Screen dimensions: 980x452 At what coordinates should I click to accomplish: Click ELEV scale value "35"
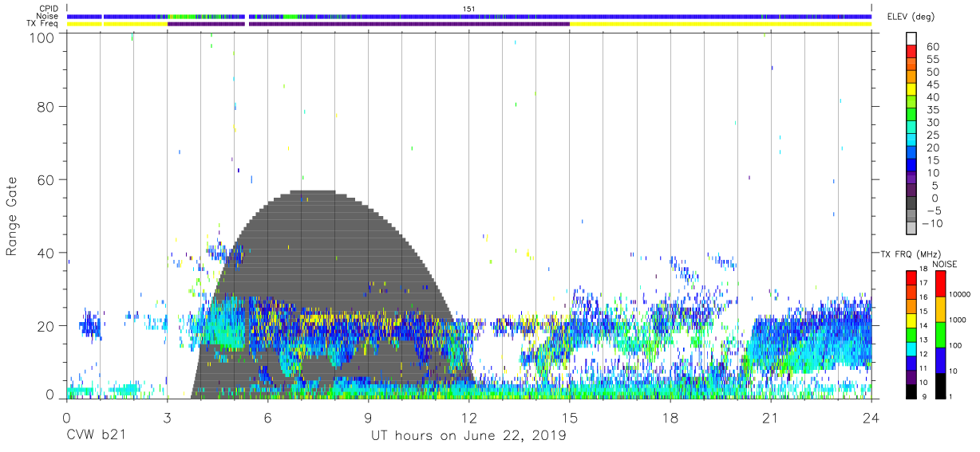click(x=933, y=110)
